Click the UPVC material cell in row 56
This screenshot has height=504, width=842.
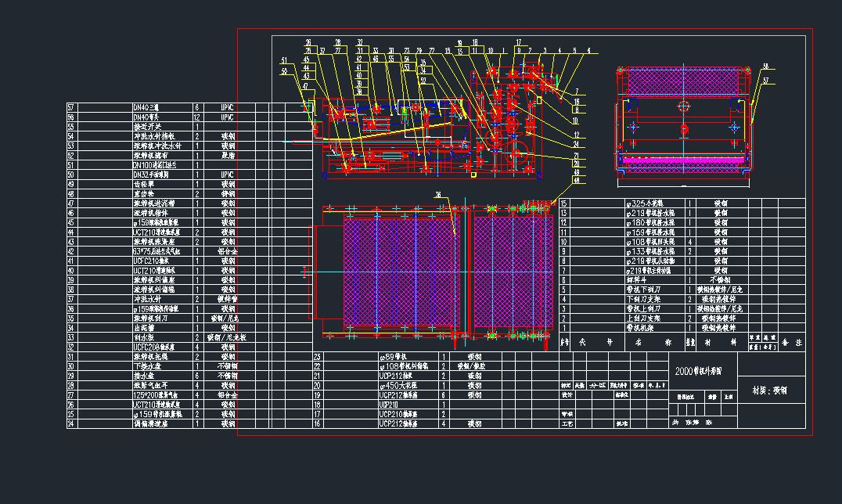click(x=227, y=117)
